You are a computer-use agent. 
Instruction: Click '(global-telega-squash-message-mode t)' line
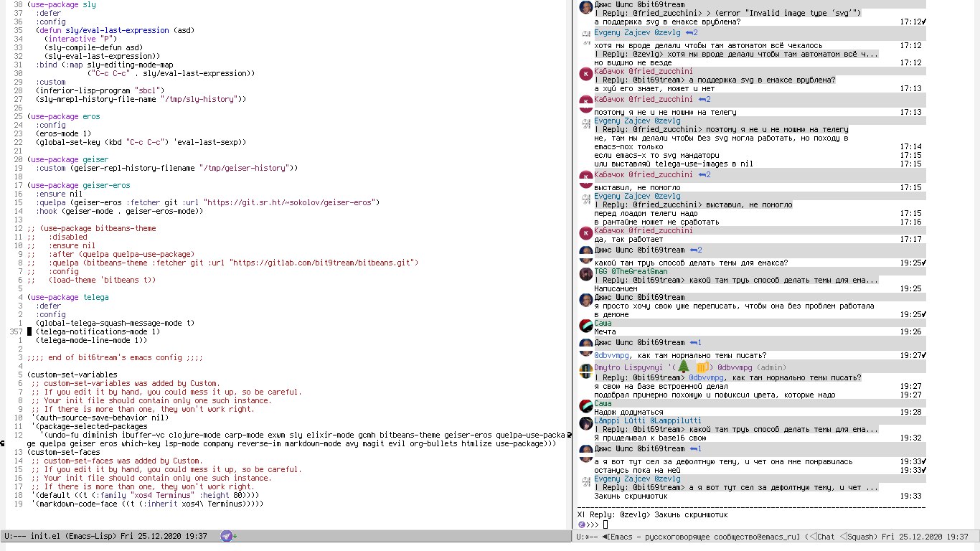pyautogui.click(x=115, y=323)
